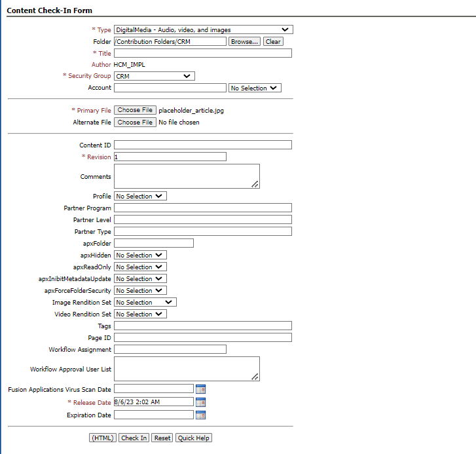Screen dimensions: 476x454
Task: Open calendar picker for Expiration Date
Action: 200,415
